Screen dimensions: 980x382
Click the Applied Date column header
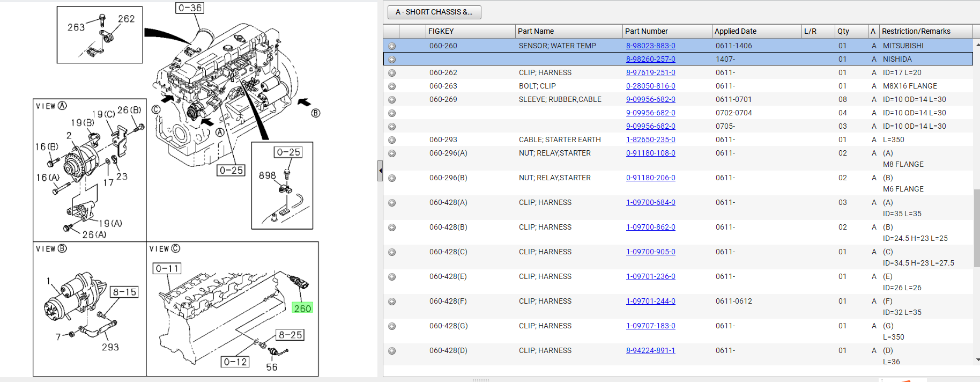(756, 31)
